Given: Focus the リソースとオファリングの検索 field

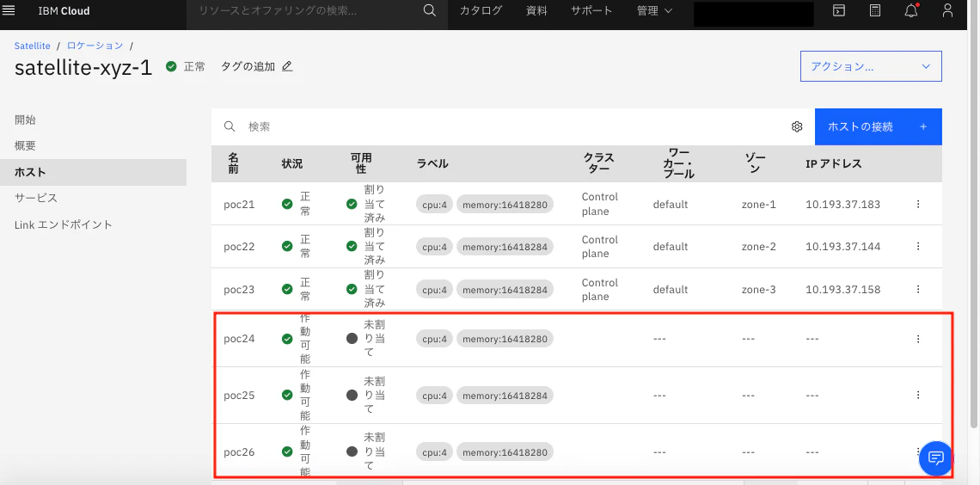Looking at the screenshot, I should pyautogui.click(x=303, y=10).
